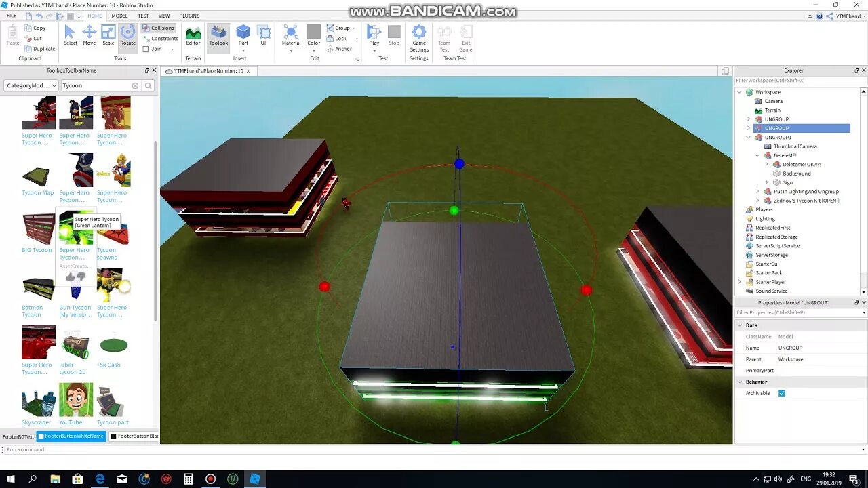868x488 pixels.
Task: Open the Windows Start menu
Action: point(11,479)
